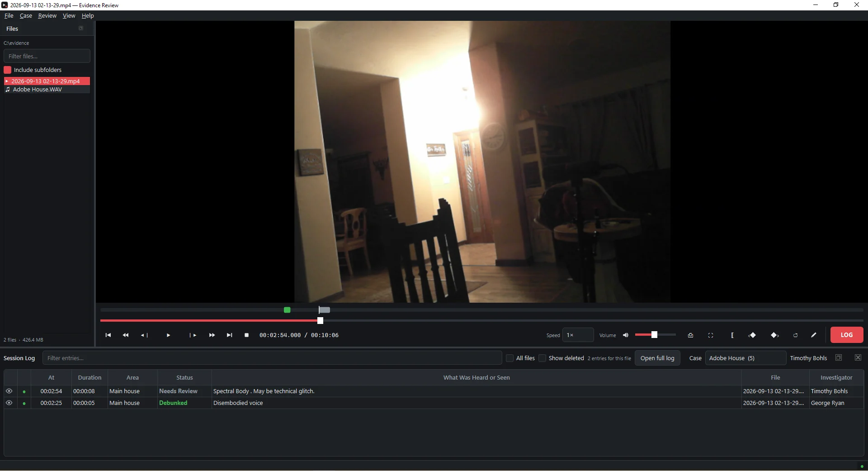
Task: Click the rewind double-arrow button
Action: click(x=126, y=335)
